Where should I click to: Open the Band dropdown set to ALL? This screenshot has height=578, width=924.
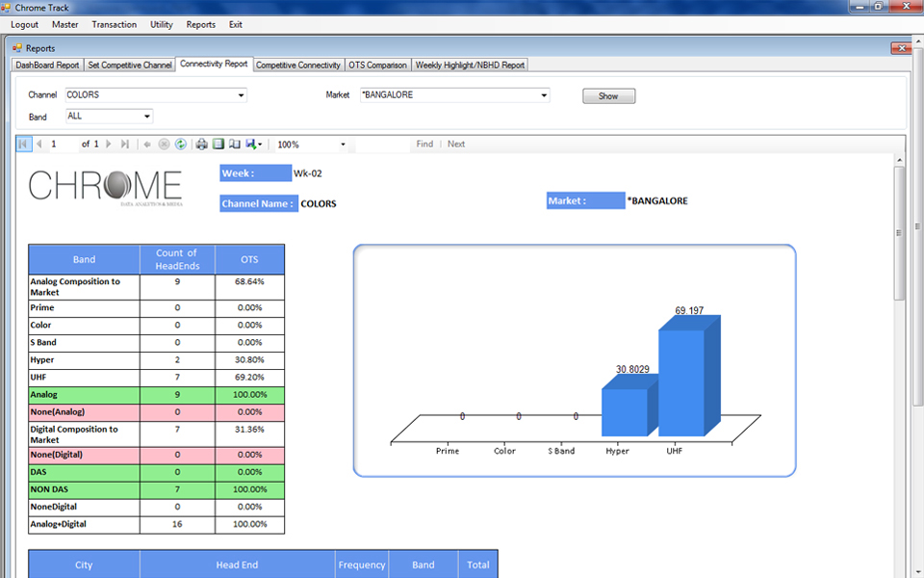point(147,117)
